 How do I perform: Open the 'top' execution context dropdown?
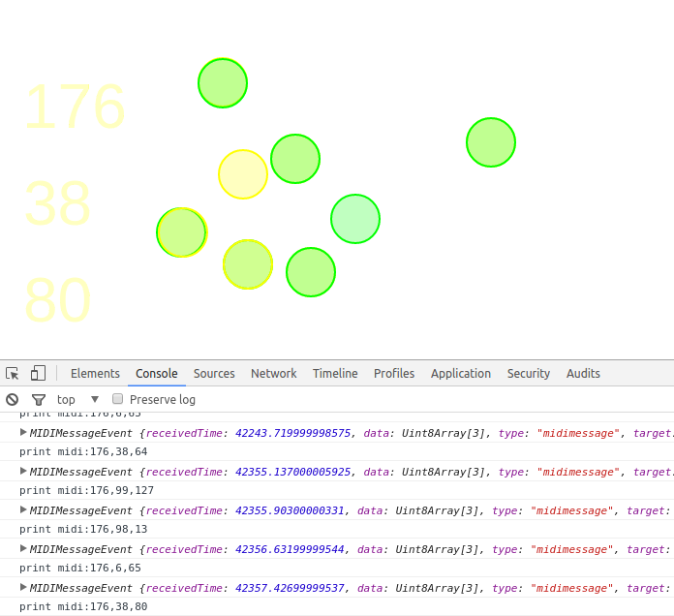pyautogui.click(x=78, y=399)
